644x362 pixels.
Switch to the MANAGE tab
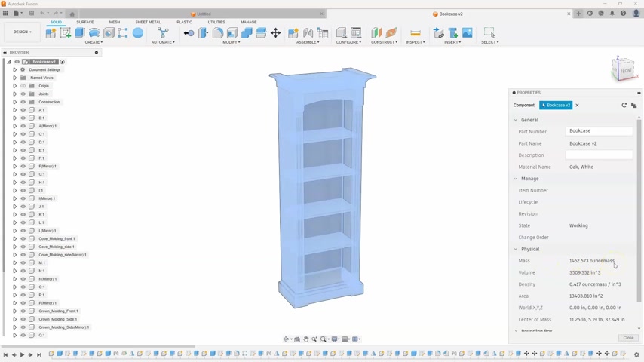point(249,22)
